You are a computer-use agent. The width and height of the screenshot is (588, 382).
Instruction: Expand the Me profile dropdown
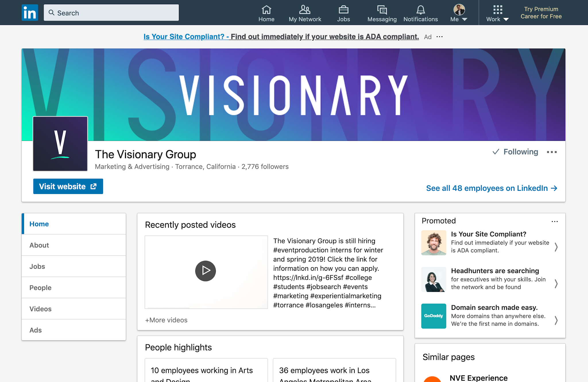click(x=459, y=14)
